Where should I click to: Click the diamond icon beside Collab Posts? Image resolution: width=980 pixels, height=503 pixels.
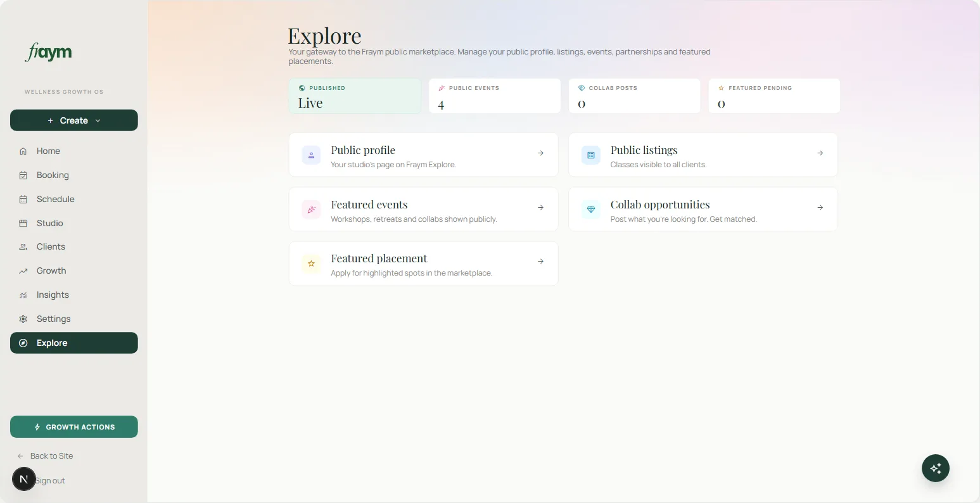[582, 88]
